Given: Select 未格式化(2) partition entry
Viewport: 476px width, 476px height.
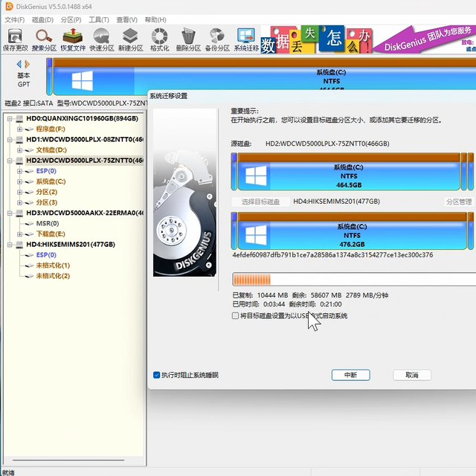Looking at the screenshot, I should (x=53, y=276).
